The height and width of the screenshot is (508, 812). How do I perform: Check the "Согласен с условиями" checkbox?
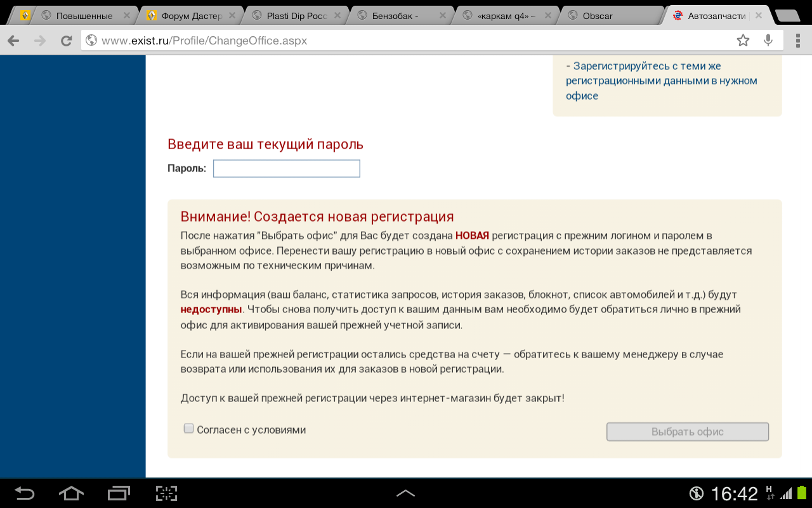point(188,429)
